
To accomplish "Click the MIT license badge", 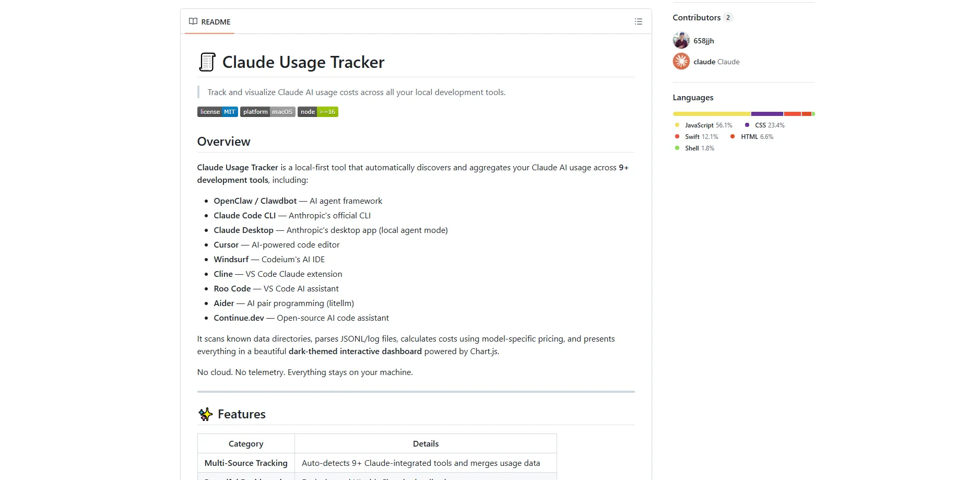I will tap(217, 111).
